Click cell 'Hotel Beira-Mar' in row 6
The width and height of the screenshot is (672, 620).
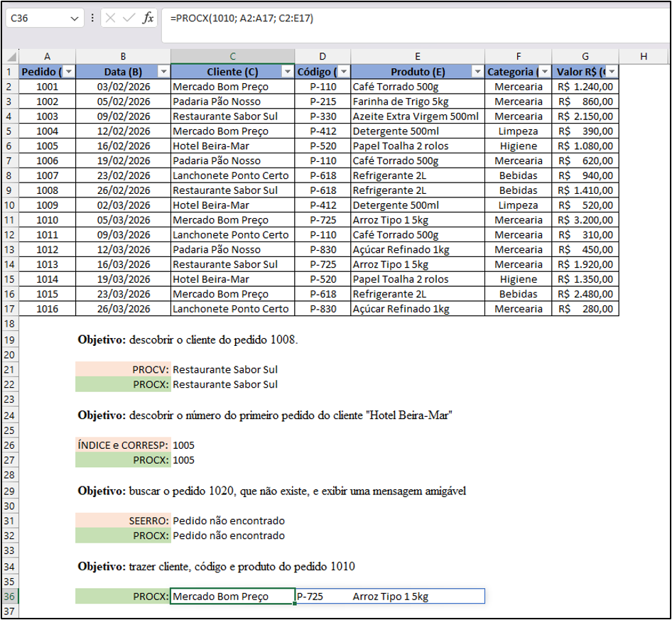[x=233, y=146]
